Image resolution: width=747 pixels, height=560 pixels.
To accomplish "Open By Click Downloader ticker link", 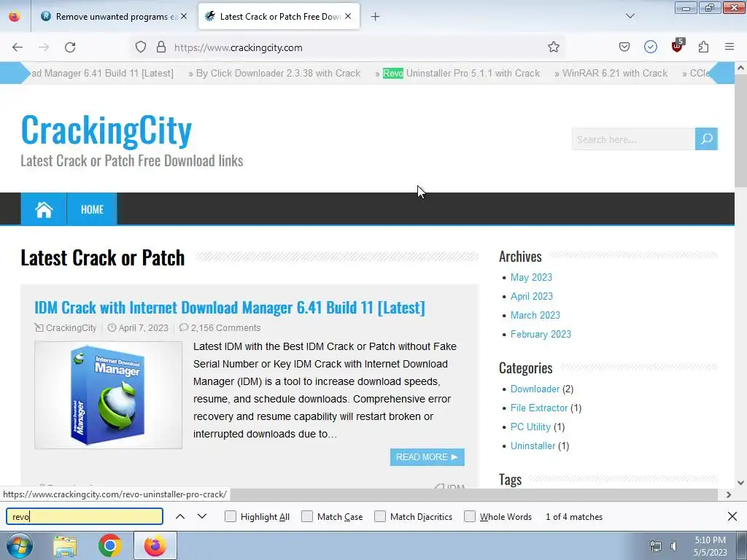I will point(278,74).
